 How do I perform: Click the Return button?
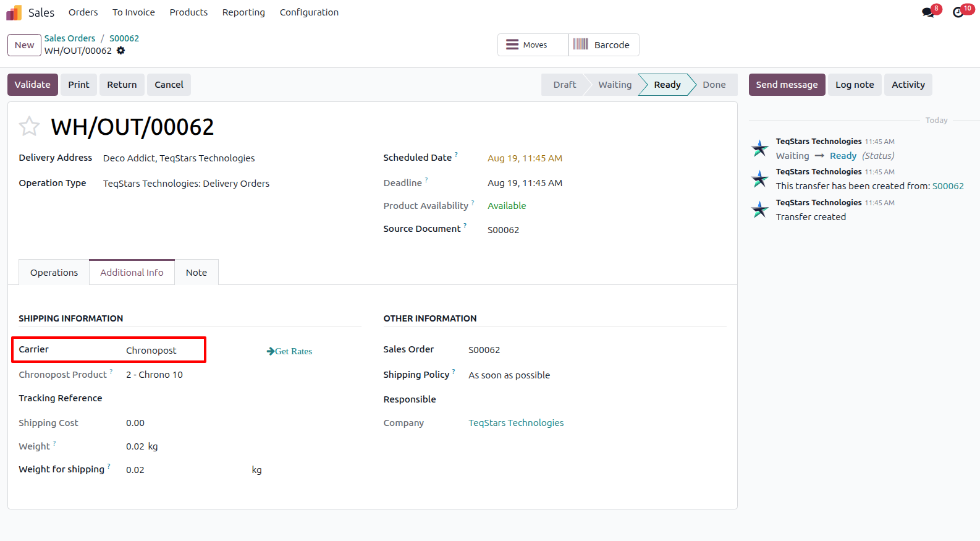coord(122,85)
